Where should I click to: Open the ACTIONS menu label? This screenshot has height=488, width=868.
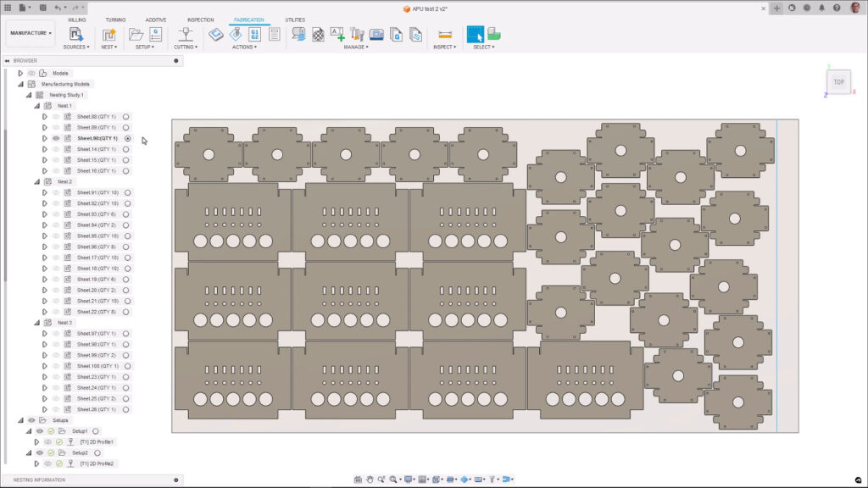[244, 47]
